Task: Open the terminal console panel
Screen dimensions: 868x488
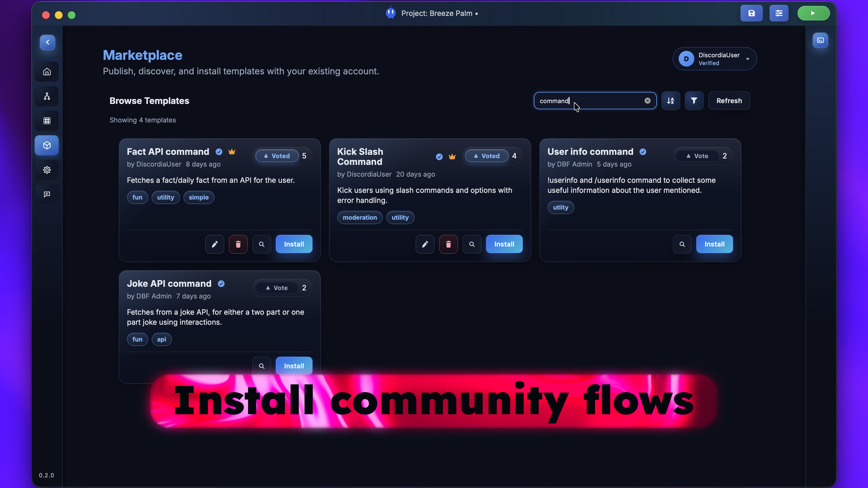Action: (x=820, y=40)
